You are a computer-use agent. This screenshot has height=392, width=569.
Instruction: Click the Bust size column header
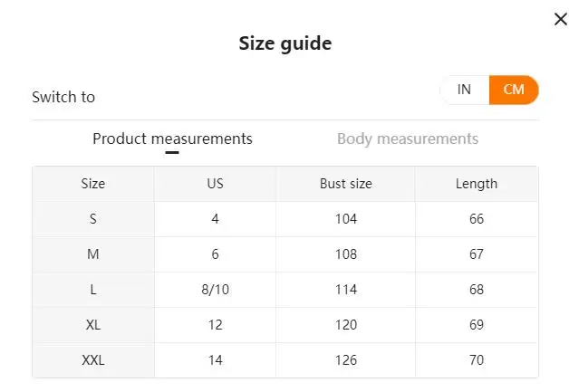(x=346, y=184)
